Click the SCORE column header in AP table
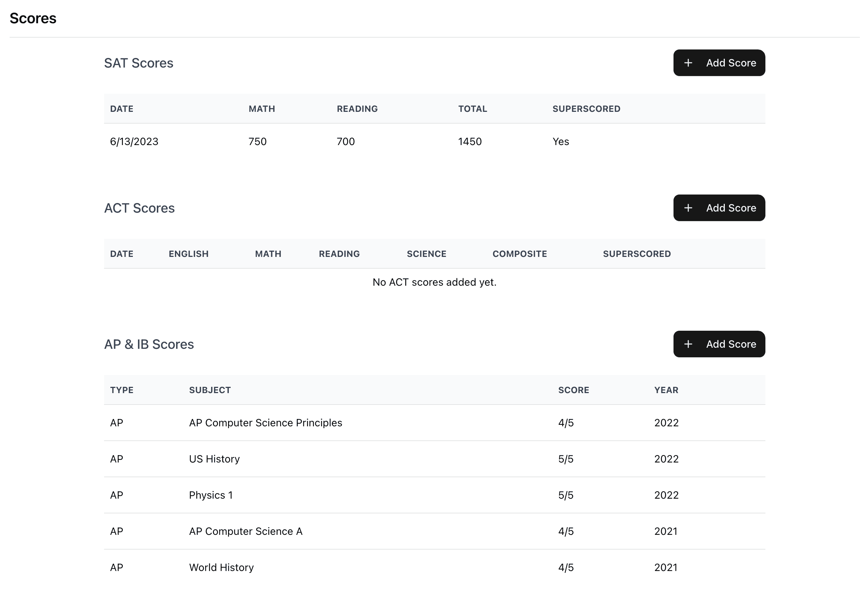Screen dimensions: 868x595 (x=573, y=390)
